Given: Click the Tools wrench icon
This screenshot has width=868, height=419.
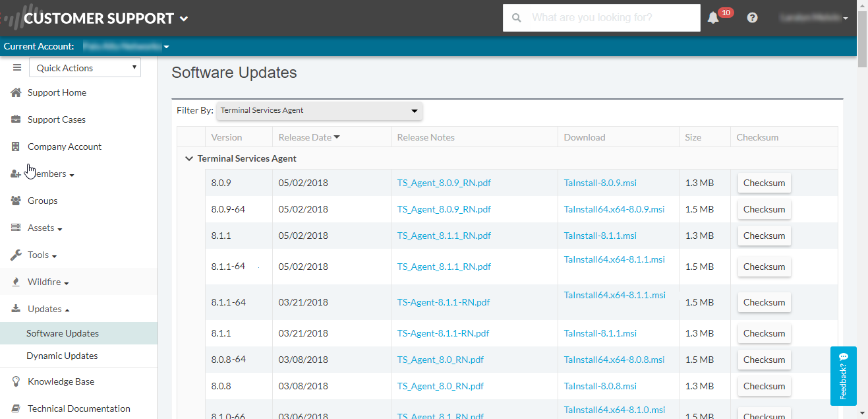Looking at the screenshot, I should tap(16, 255).
